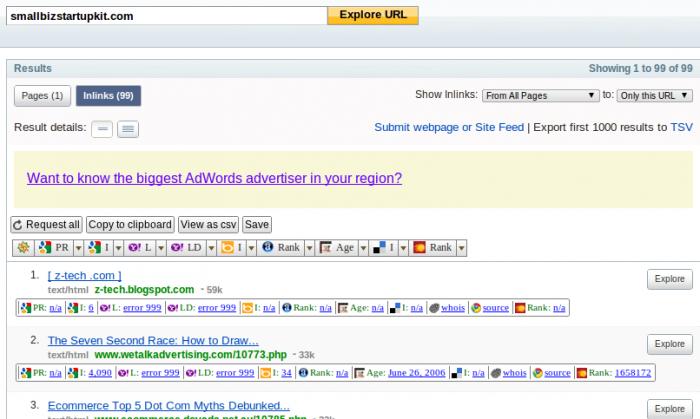Click the Save button
This screenshot has width=700, height=419.
click(257, 224)
